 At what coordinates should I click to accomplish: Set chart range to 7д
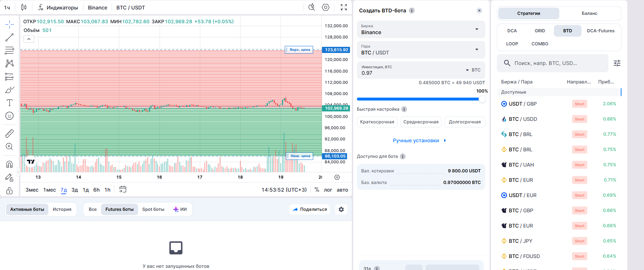pyautogui.click(x=64, y=190)
